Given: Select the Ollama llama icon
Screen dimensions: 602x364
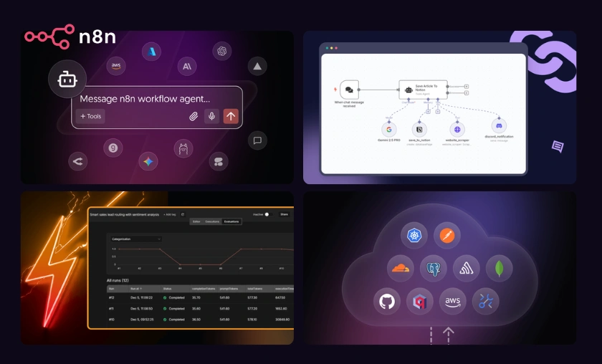Looking at the screenshot, I should tap(183, 148).
